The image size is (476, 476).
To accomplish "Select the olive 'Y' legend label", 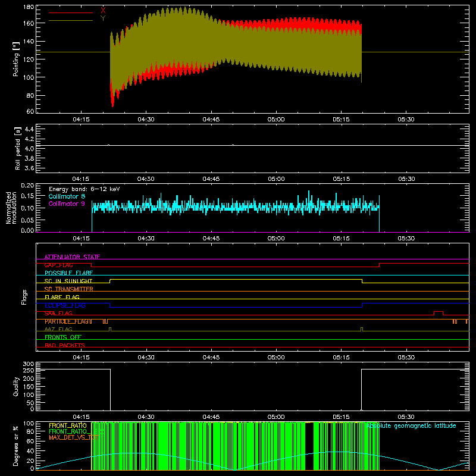I will 103,18.
